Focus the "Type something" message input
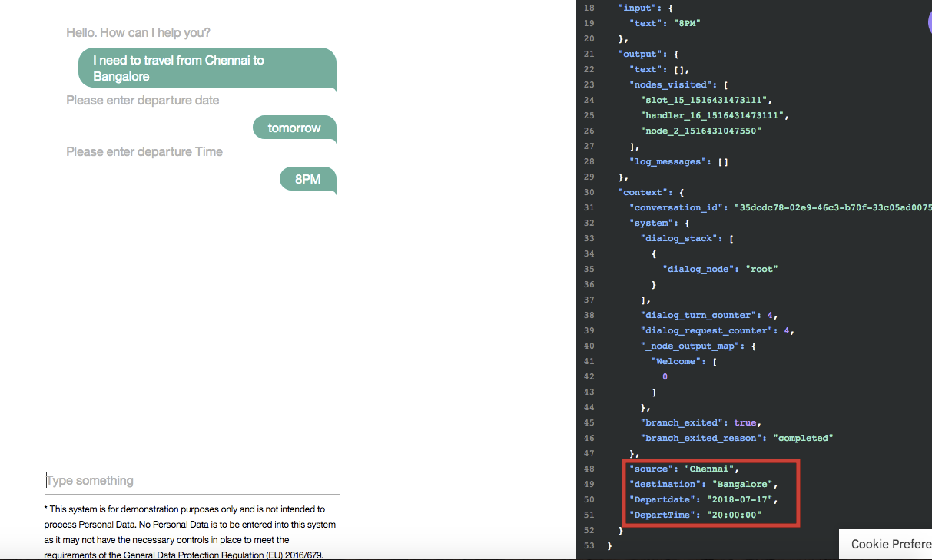This screenshot has height=560, width=932. 192,481
